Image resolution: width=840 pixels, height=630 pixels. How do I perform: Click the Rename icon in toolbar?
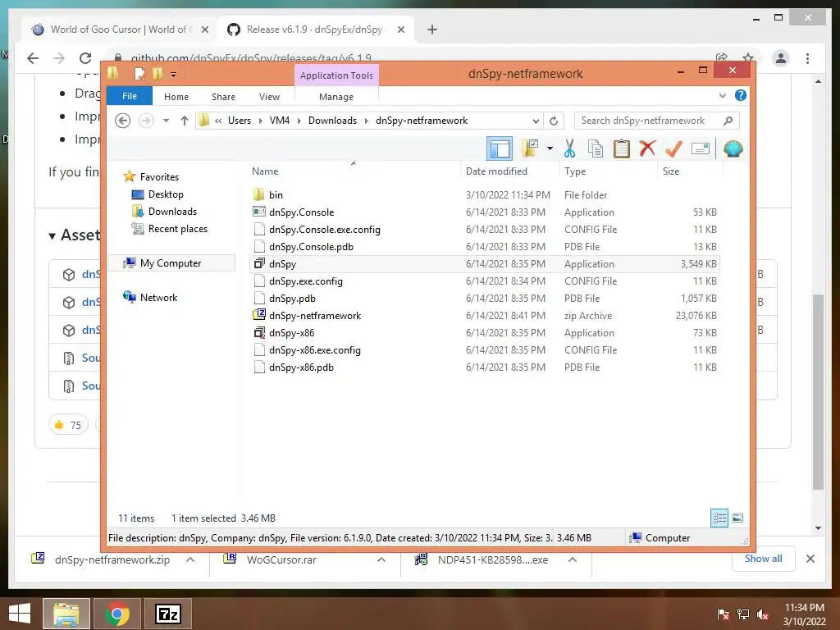click(701, 148)
